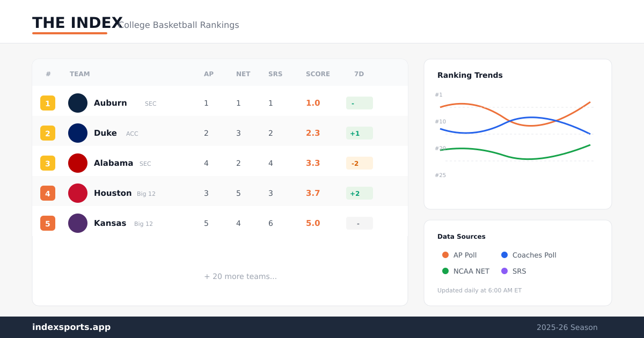
Task: Toggle the AP Poll orange legend dot
Action: tap(445, 255)
